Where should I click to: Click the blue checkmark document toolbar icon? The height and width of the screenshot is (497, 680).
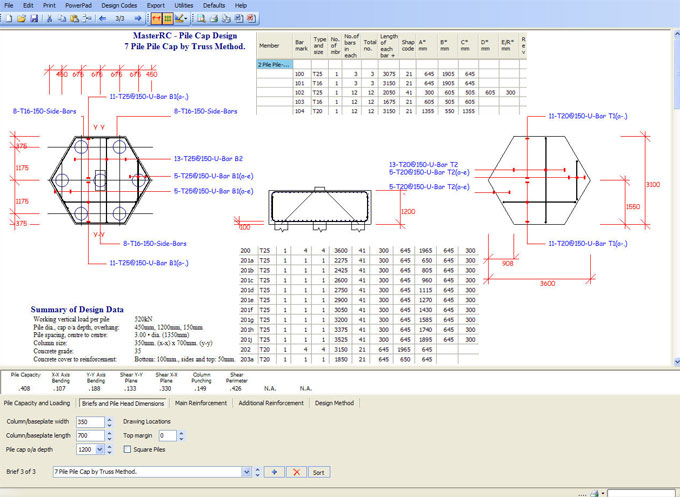239,19
